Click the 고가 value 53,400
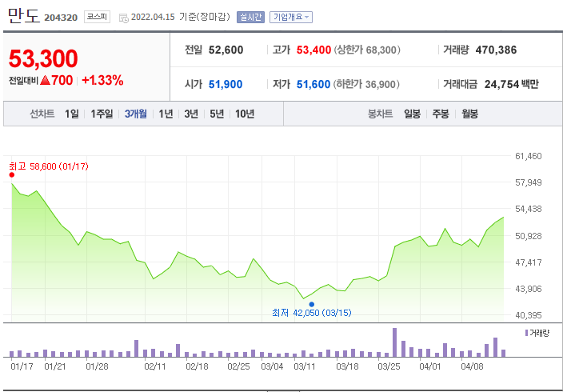The width and height of the screenshot is (563, 392). click(x=313, y=50)
